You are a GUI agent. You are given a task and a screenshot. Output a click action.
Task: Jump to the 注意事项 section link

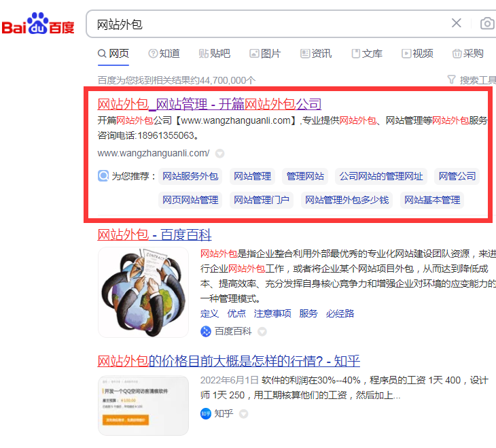272,313
